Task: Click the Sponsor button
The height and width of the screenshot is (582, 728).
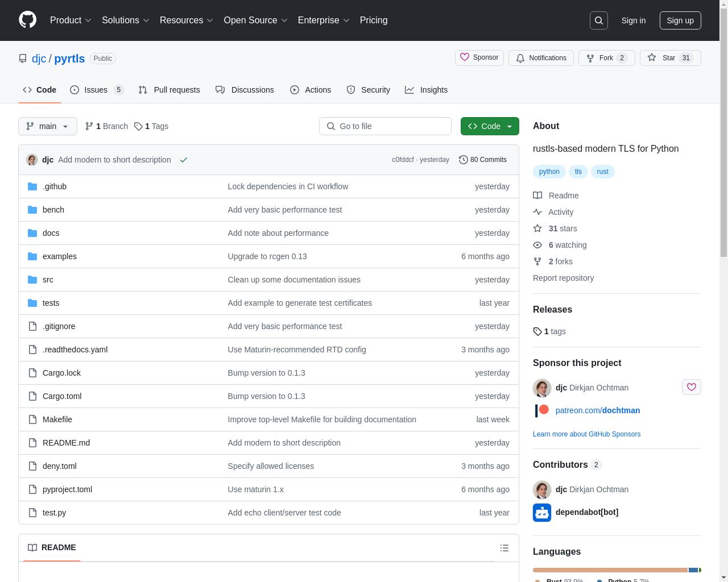Action: point(479,58)
